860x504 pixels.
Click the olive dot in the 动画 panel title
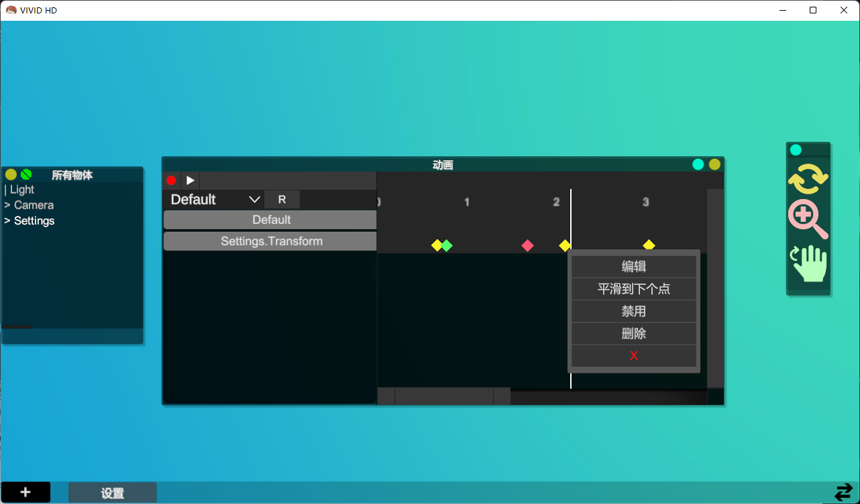[x=714, y=164]
